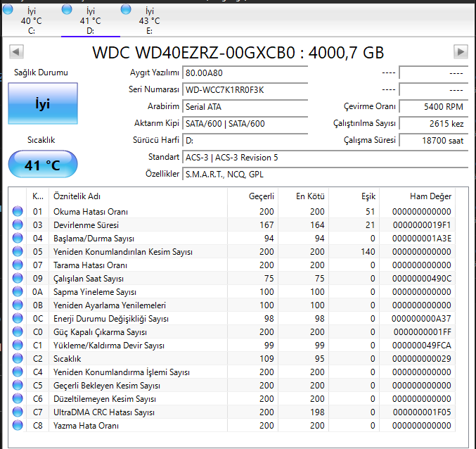The image size is (476, 449).
Task: Go to previous disk with left arrow
Action: [x=16, y=51]
